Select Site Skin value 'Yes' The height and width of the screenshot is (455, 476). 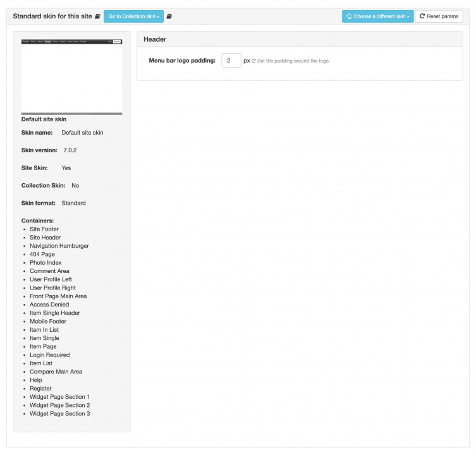[66, 168]
